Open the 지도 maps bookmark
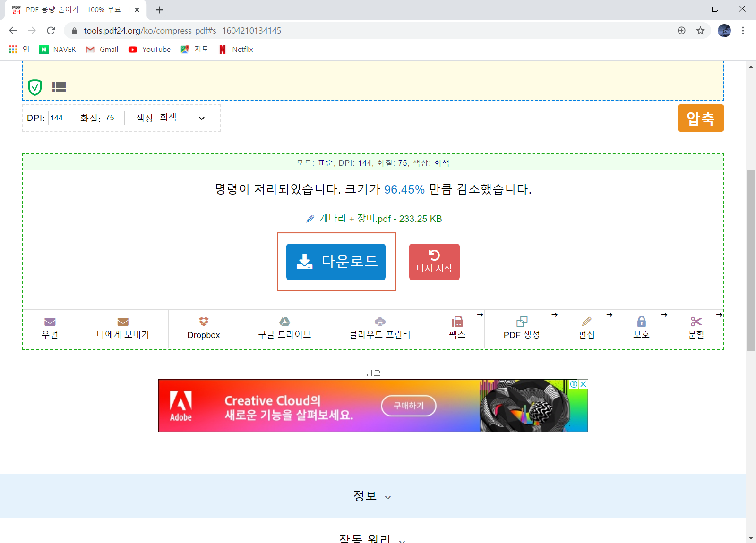 tap(194, 49)
